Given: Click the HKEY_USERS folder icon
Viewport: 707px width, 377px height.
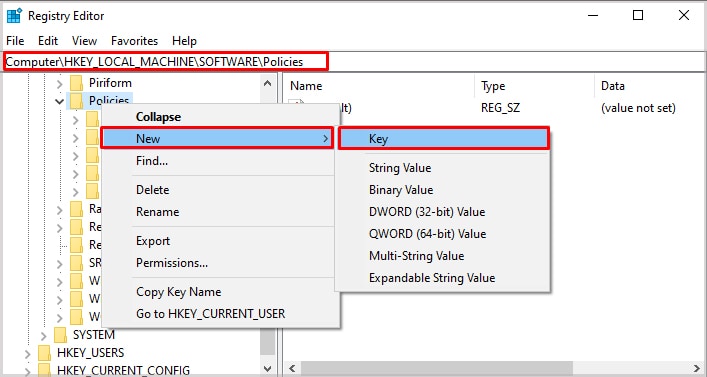Looking at the screenshot, I should 45,353.
